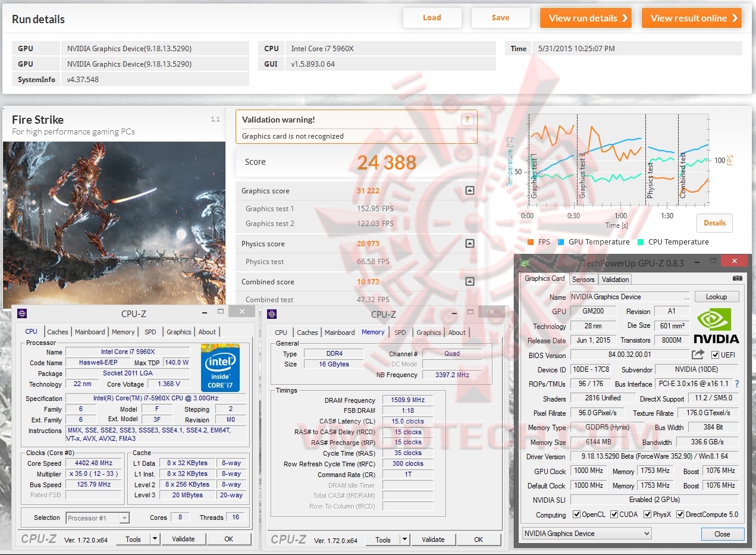Click the DRAM Frequency value 1509.9 MHz
The height and width of the screenshot is (555, 756).
(x=407, y=400)
